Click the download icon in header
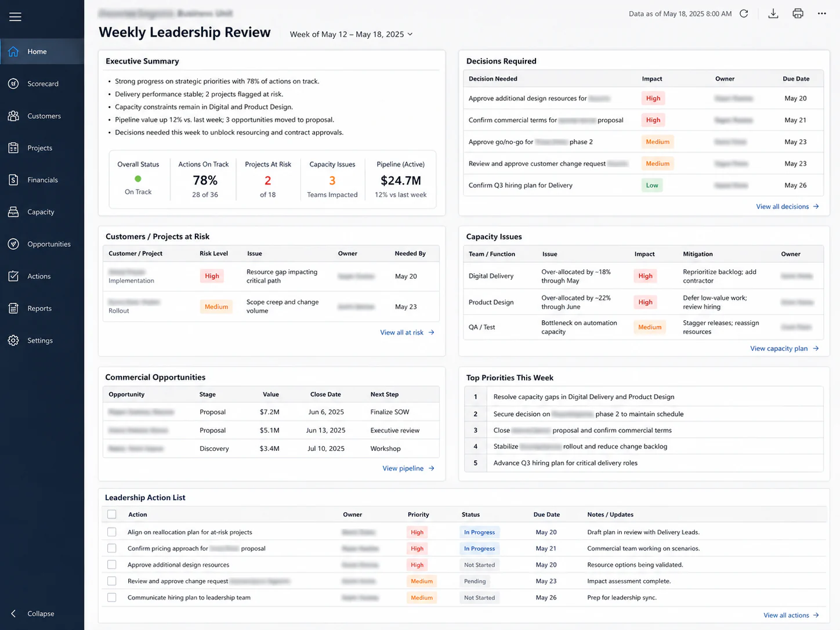This screenshot has height=630, width=840. (773, 13)
